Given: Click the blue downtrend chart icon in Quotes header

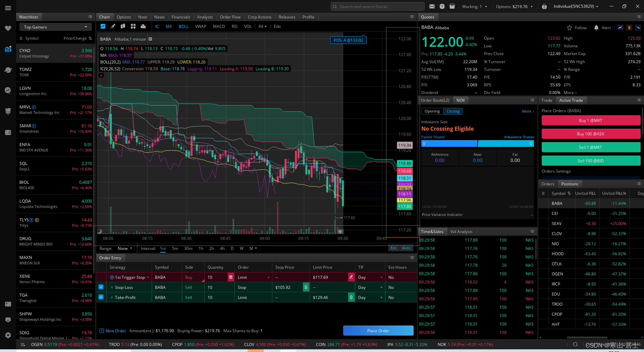Looking at the screenshot, I should 638,28.
